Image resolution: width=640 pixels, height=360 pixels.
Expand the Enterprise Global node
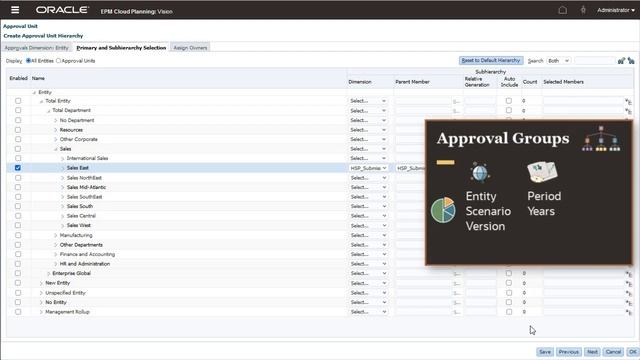[49, 273]
